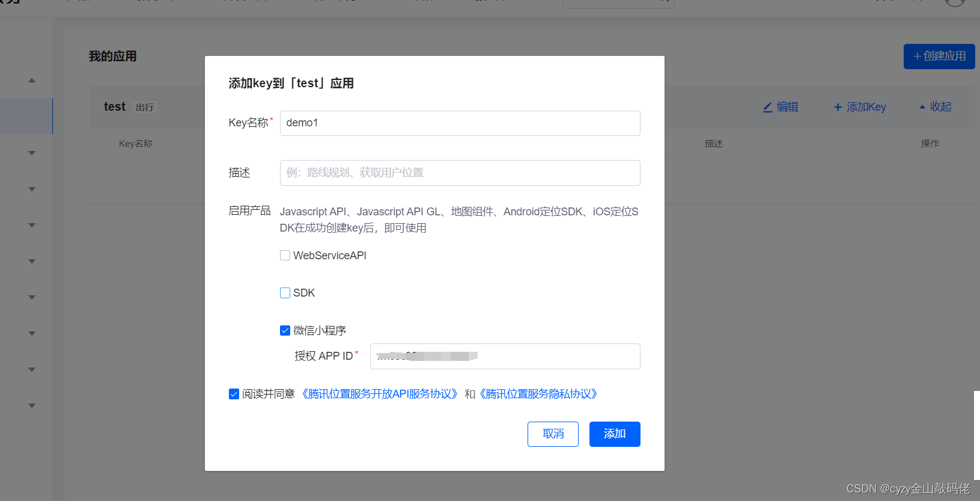Click the 创建应用 button
The width and height of the screenshot is (980, 501).
[939, 57]
